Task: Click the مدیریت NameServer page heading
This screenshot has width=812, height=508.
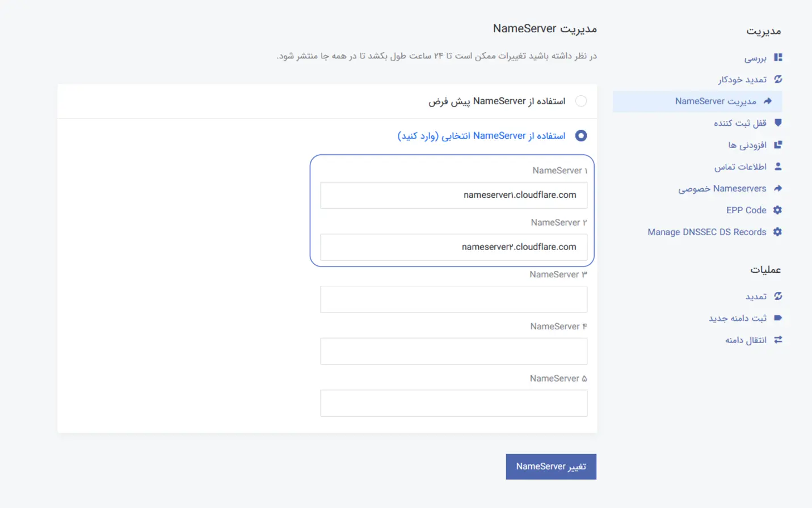Action: [545, 28]
